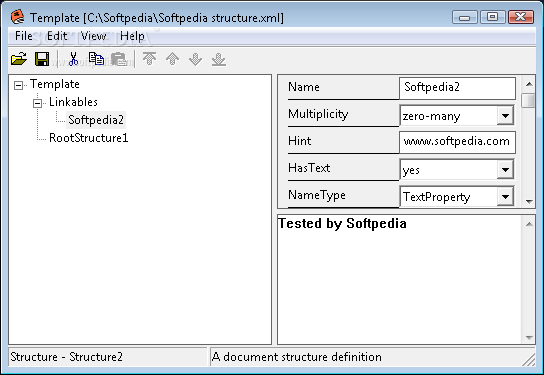Click down arrow of description scrollbar
The image size is (544, 375).
click(x=529, y=337)
